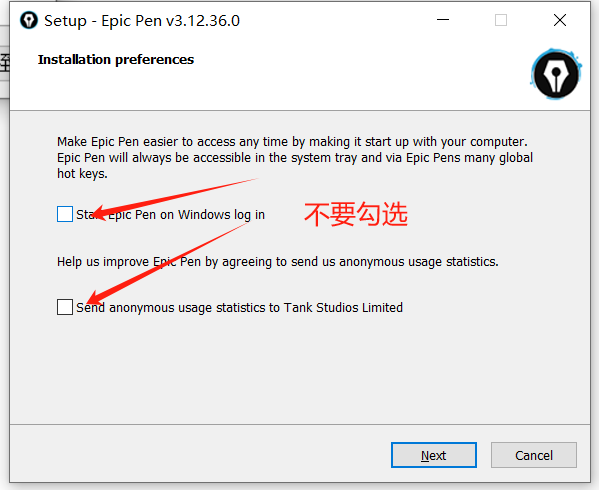The height and width of the screenshot is (490, 599).
Task: Click the 'Epic Pen on Windows log in' label text
Action: (186, 215)
